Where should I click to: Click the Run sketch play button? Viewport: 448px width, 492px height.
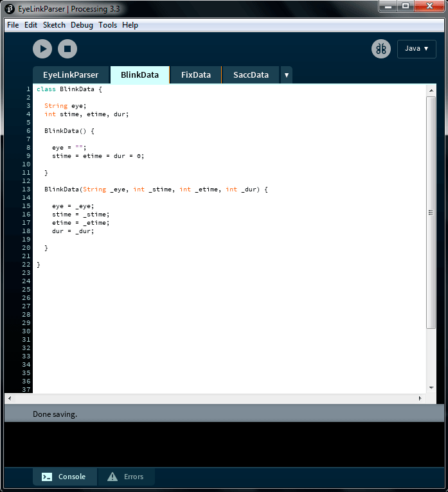pos(42,49)
